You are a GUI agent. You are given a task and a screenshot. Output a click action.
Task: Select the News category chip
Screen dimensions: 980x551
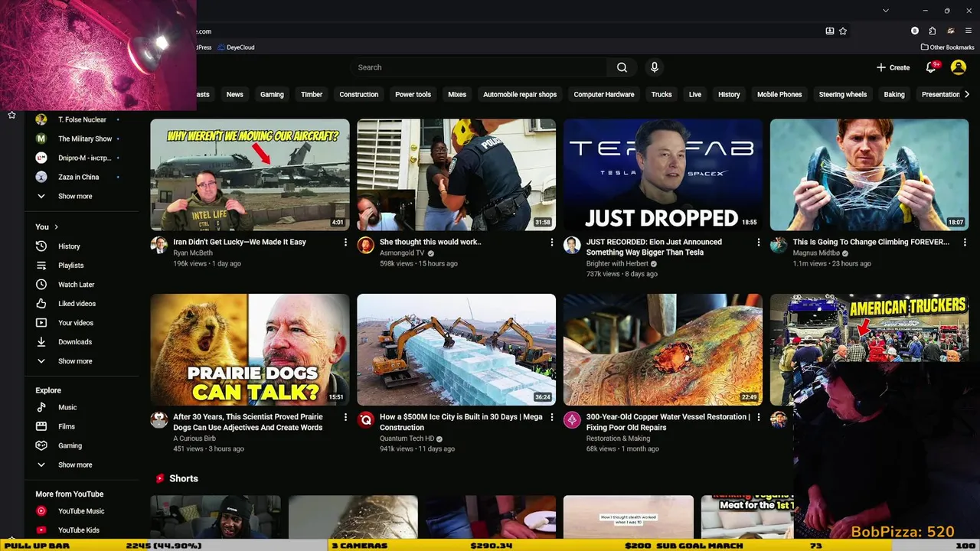(x=235, y=95)
